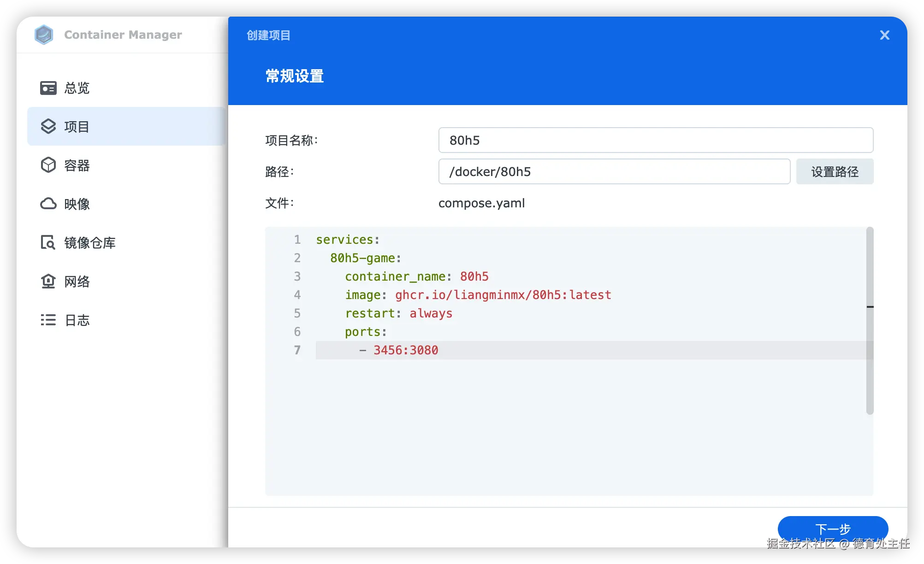Click the Image (映像) cloud icon

48,204
